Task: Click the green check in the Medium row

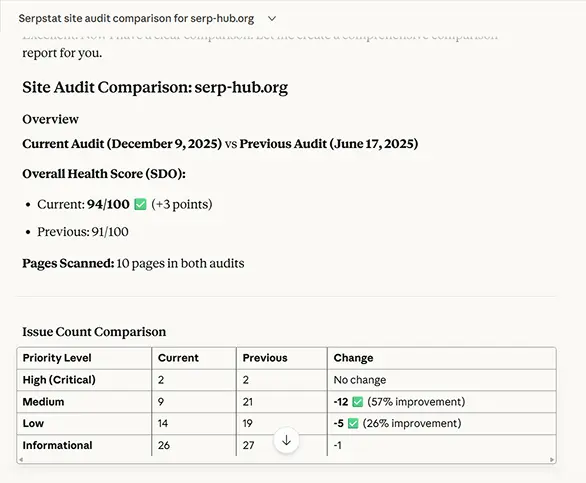Action: 357,402
